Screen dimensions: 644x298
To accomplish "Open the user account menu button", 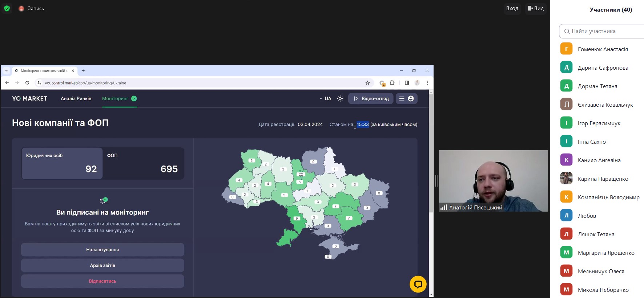I will coord(406,98).
